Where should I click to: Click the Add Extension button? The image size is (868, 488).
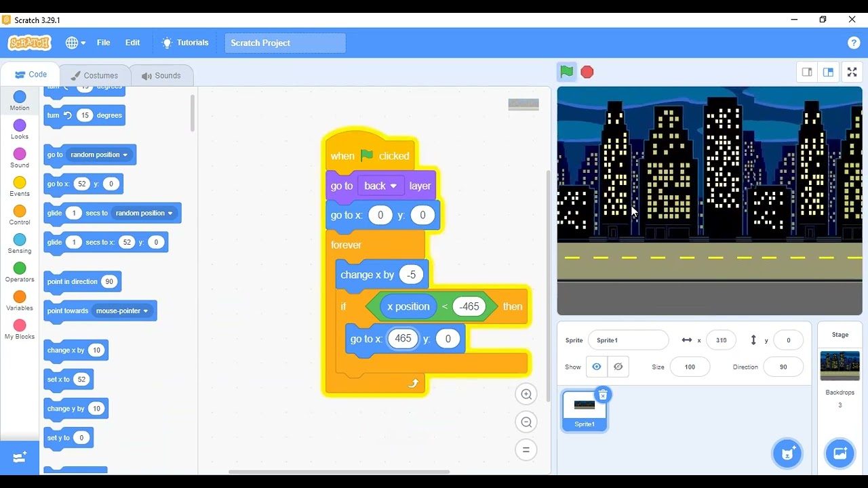click(20, 457)
